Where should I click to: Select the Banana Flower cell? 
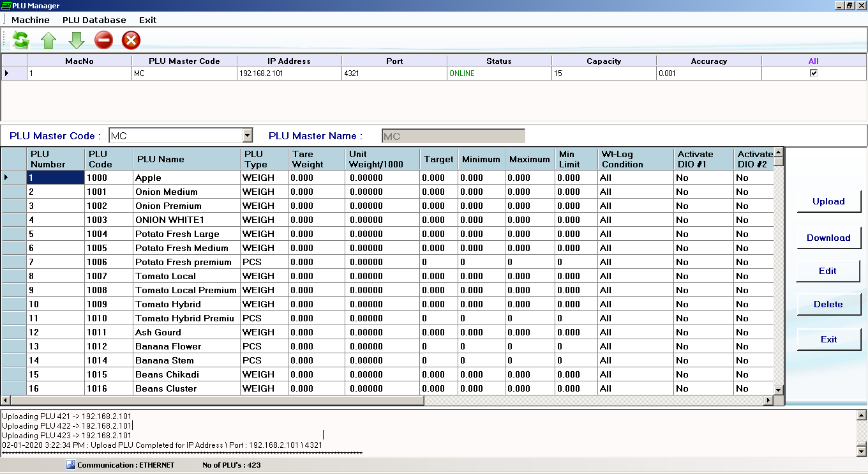(187, 346)
